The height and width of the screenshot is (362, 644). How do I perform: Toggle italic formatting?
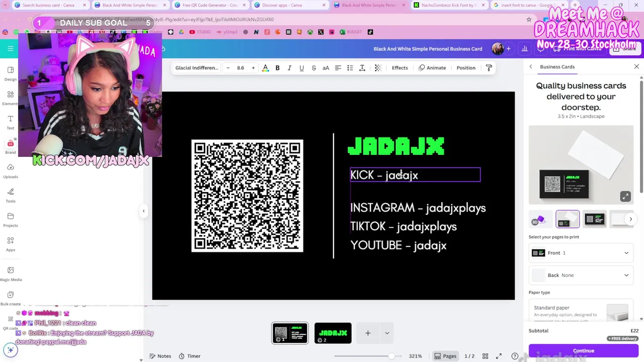pos(289,68)
